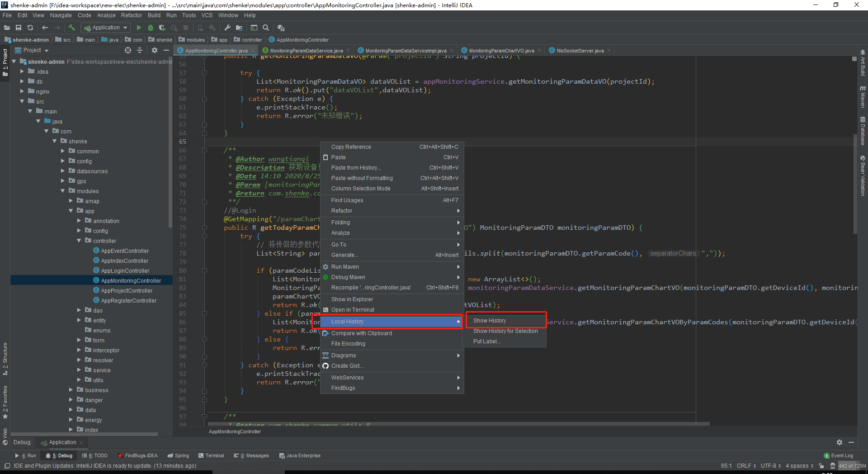Navigate back with the left arrow icon

(45, 28)
